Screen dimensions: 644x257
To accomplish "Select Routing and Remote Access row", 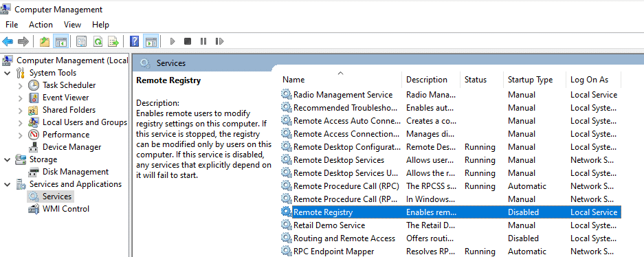I will tap(451, 238).
